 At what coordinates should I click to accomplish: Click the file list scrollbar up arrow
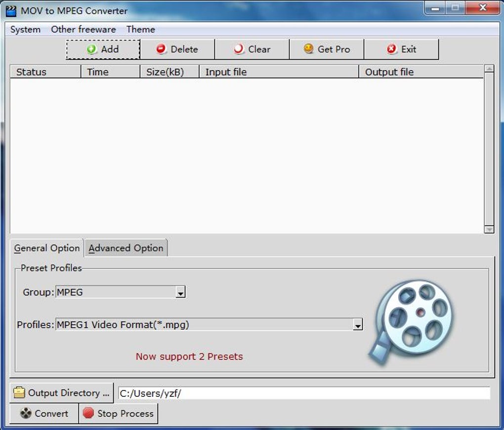click(x=489, y=69)
